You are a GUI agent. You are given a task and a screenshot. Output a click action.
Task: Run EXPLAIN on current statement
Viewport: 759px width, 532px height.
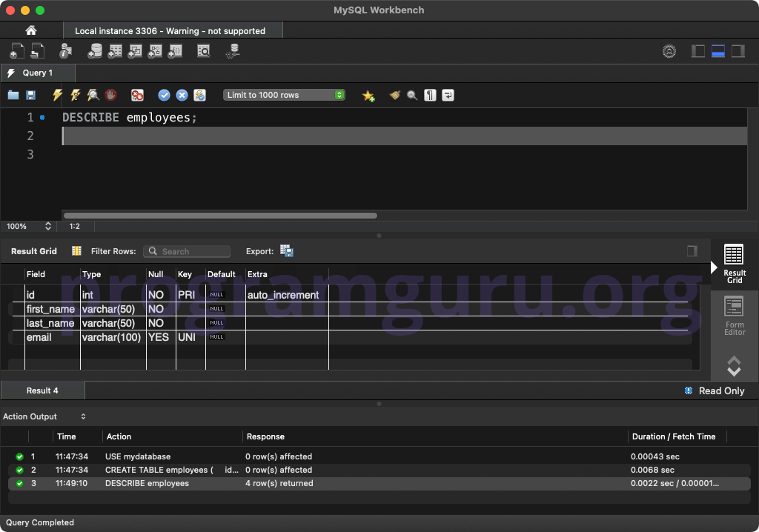(93, 95)
